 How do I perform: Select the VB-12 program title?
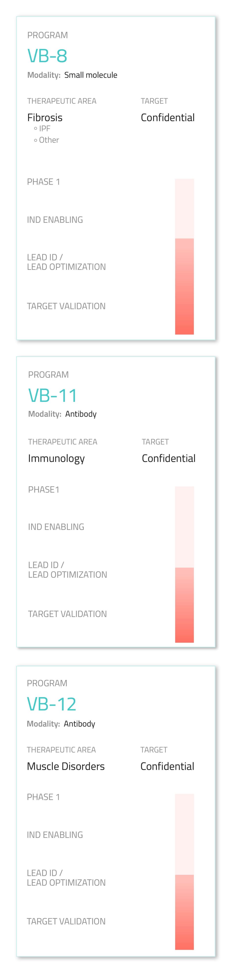coord(51,704)
